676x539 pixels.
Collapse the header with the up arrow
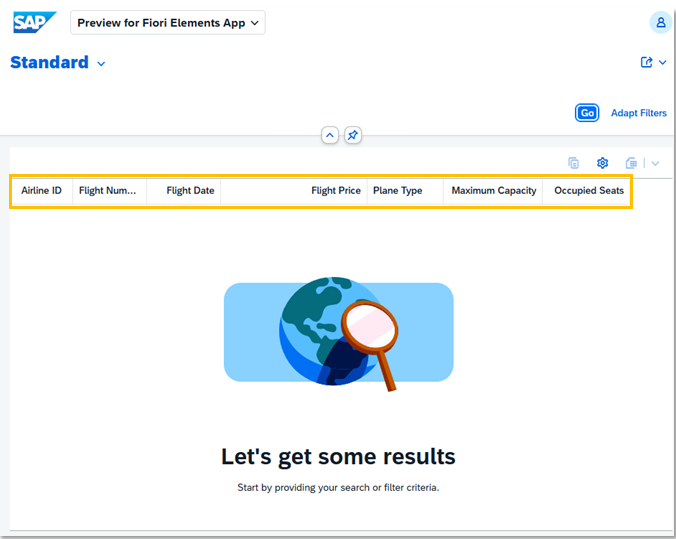(330, 135)
